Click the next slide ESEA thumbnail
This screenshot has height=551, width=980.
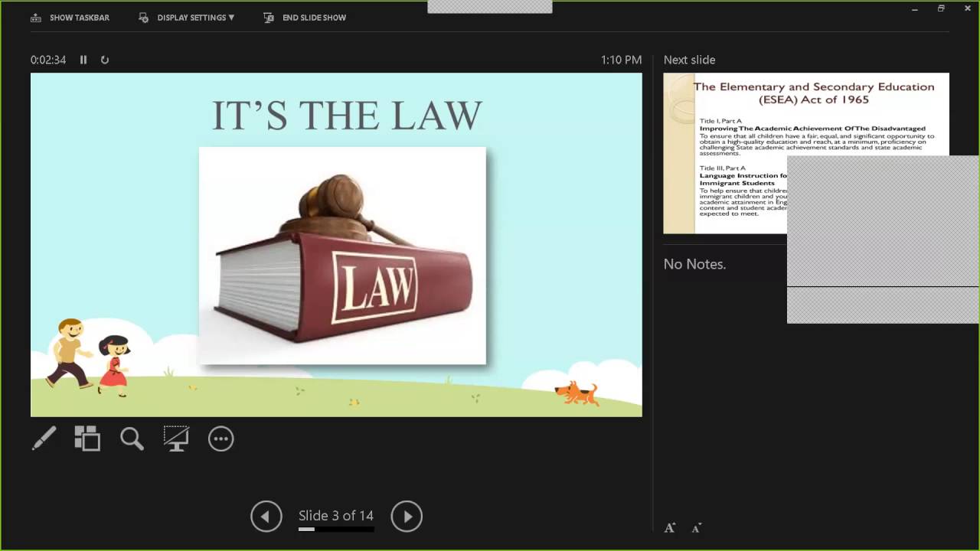coord(806,153)
